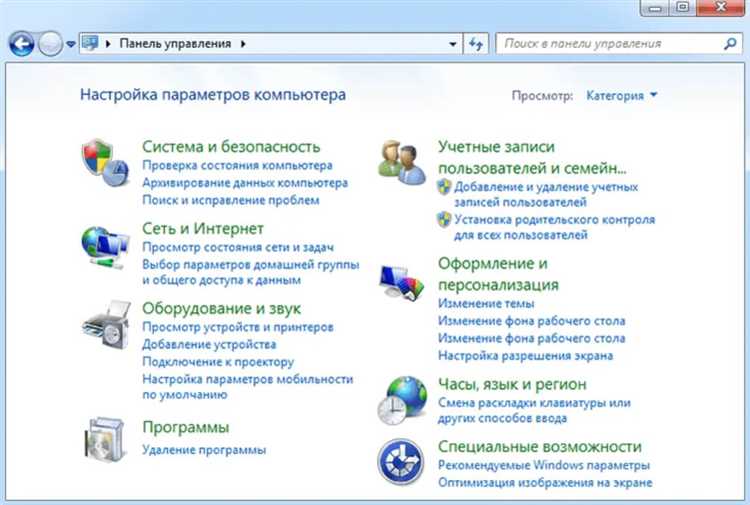Open the Programs box icon
Screen dimensions: 750x505
(x=105, y=440)
